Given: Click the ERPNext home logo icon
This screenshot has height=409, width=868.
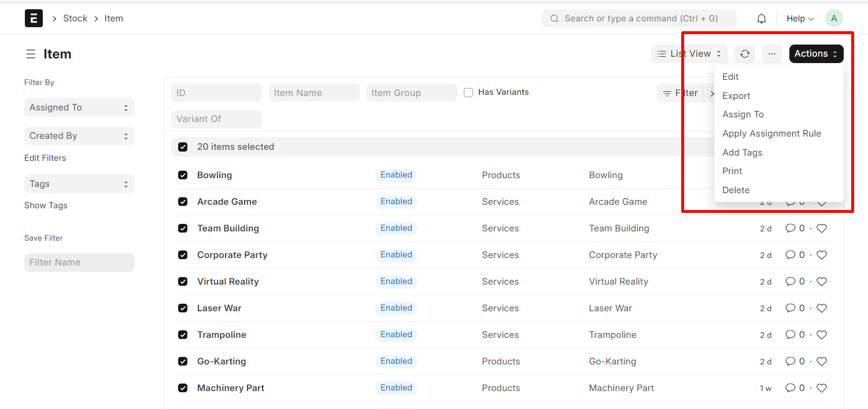Looking at the screenshot, I should (x=34, y=19).
